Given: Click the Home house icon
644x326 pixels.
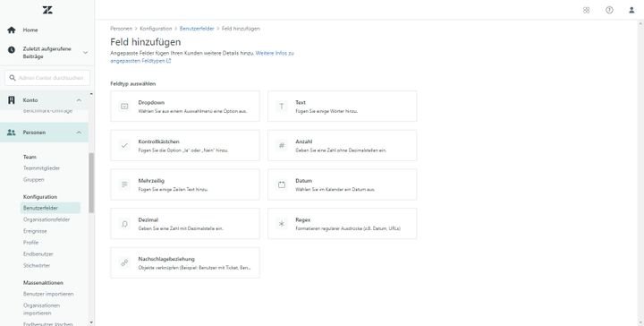Looking at the screenshot, I should point(12,30).
